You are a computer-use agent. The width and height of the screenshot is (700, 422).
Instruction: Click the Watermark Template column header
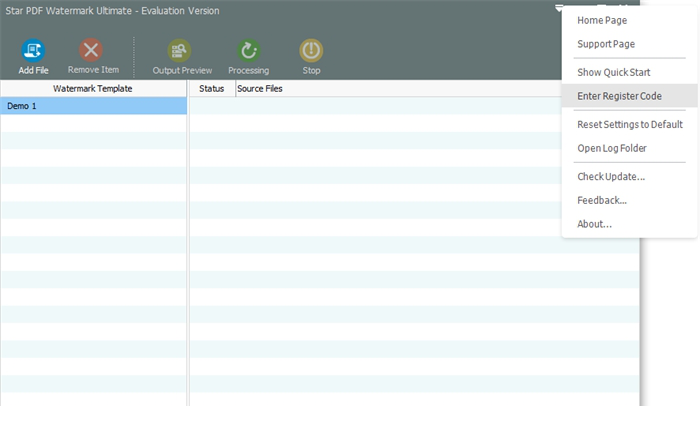[x=93, y=88]
